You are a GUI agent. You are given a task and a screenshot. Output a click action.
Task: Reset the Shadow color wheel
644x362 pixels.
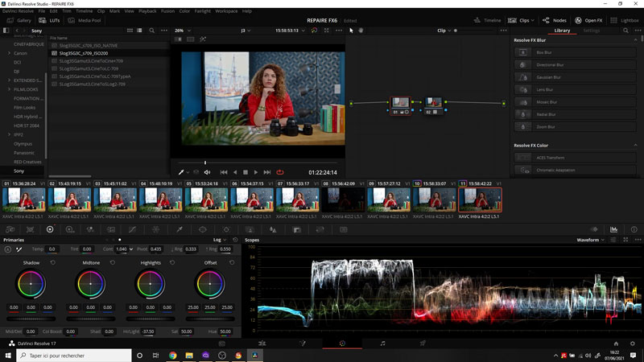[52, 262]
